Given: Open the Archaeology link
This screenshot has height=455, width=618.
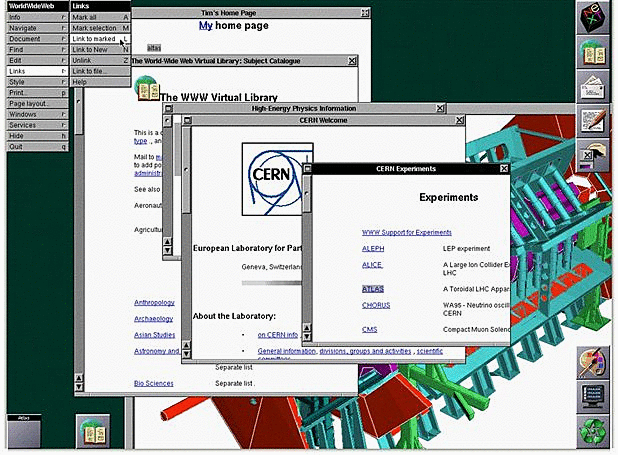Looking at the screenshot, I should click(x=153, y=319).
